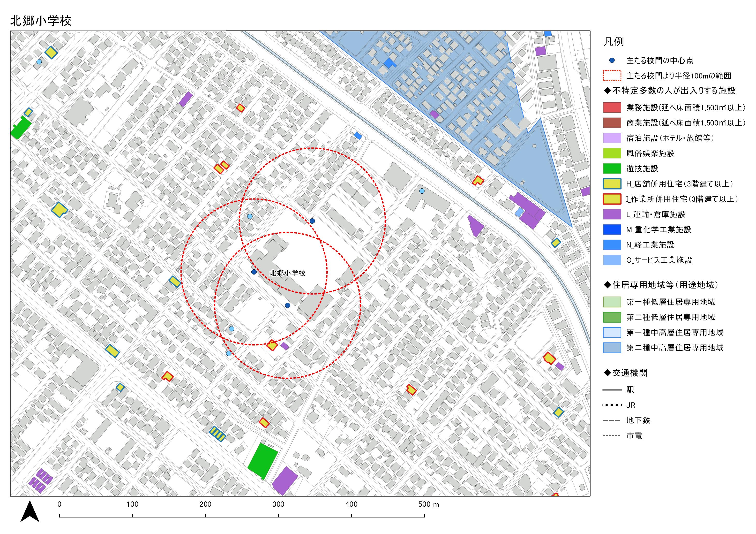Click the 100 scale bar label
Viewport: 756px width, 534px height.
[x=132, y=504]
